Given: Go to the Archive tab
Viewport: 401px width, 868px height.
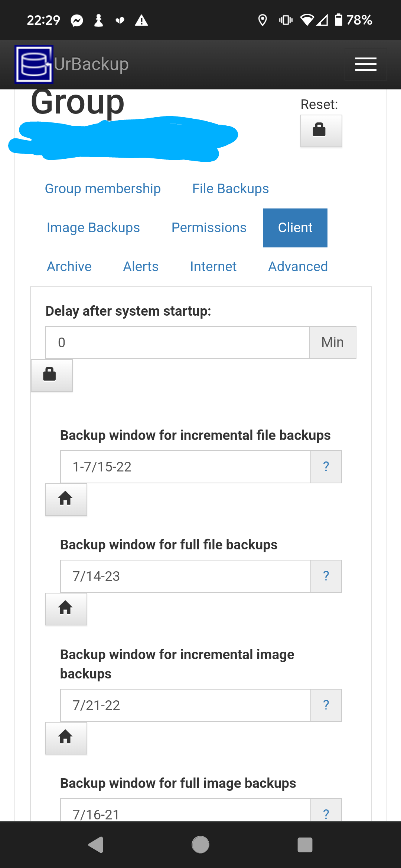Looking at the screenshot, I should pyautogui.click(x=69, y=267).
